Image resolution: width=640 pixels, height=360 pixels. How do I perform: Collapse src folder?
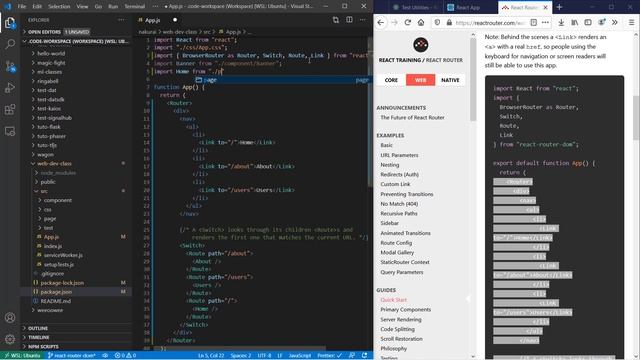coord(44,191)
